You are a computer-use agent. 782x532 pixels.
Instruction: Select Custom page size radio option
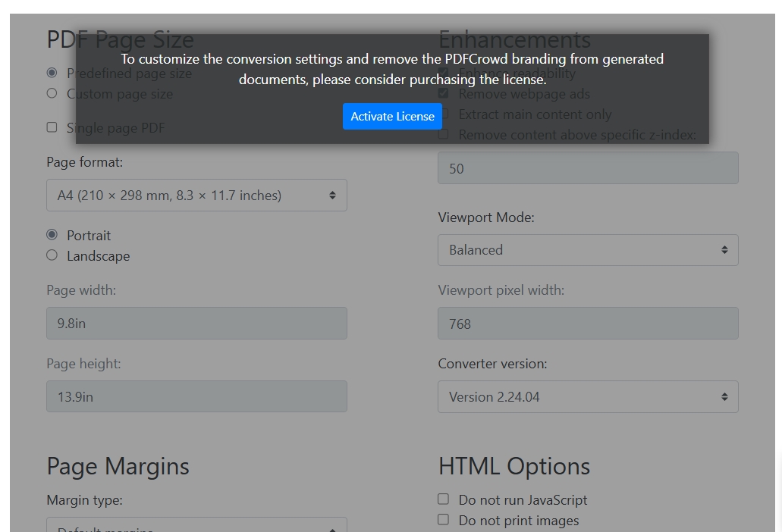point(52,93)
